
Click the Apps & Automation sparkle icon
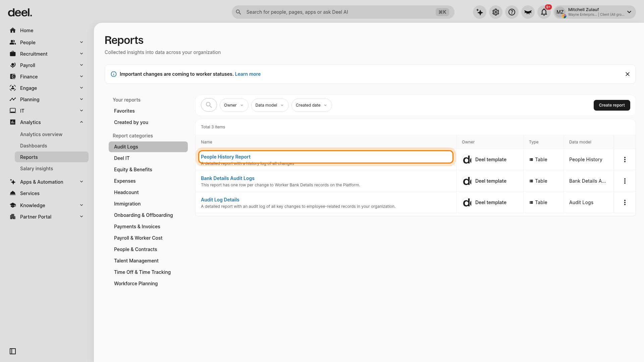(13, 182)
